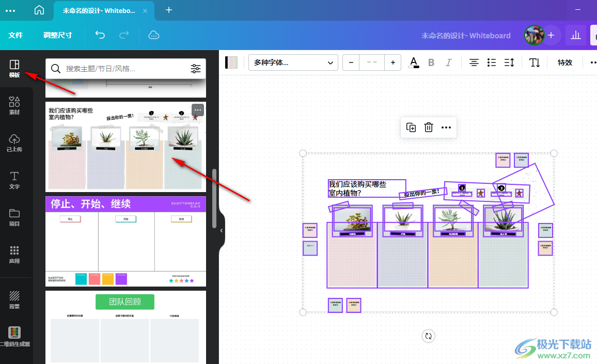Select the orange grid column on canvas
Screen dimensions: 597x364
(453, 255)
